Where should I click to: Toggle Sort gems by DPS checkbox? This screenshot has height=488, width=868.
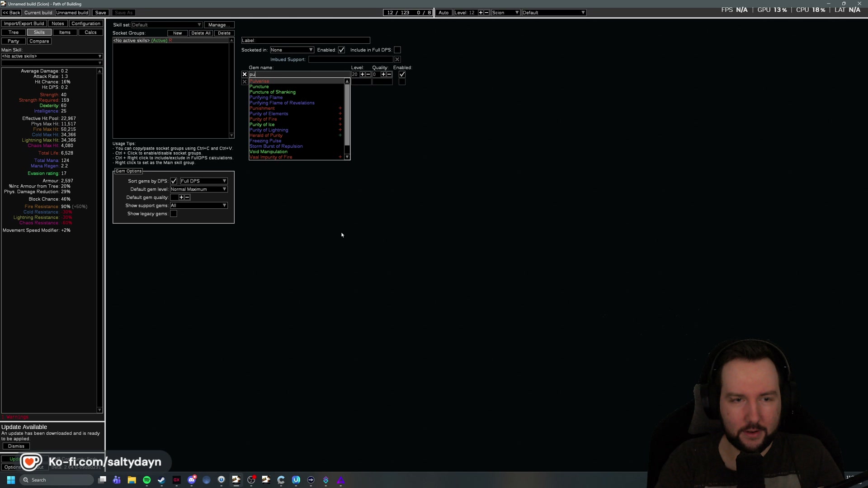174,181
